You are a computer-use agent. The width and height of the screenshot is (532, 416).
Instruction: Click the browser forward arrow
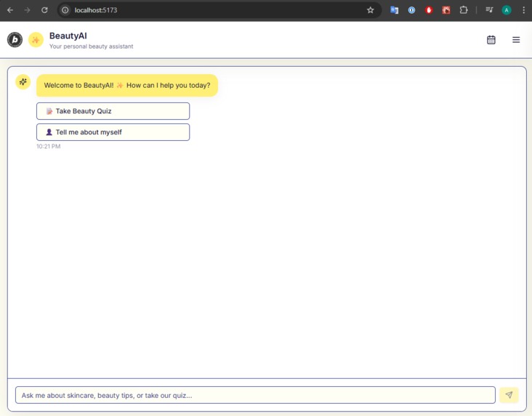pyautogui.click(x=27, y=10)
